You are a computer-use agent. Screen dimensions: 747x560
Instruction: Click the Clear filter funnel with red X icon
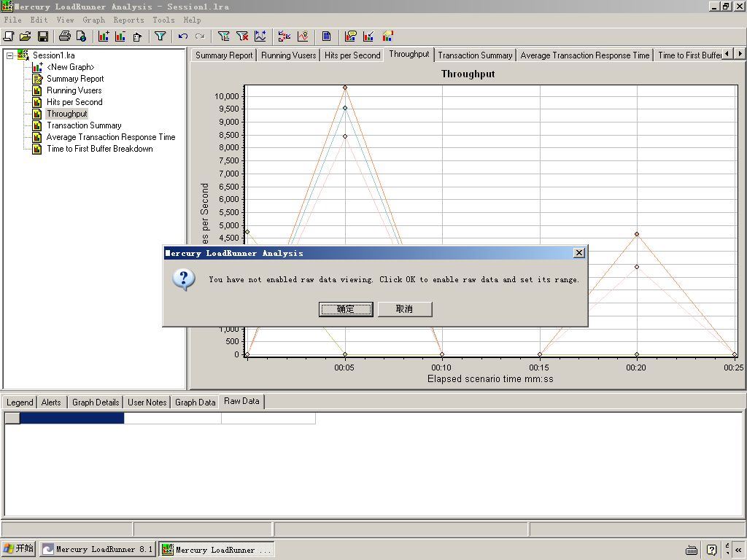coord(242,36)
